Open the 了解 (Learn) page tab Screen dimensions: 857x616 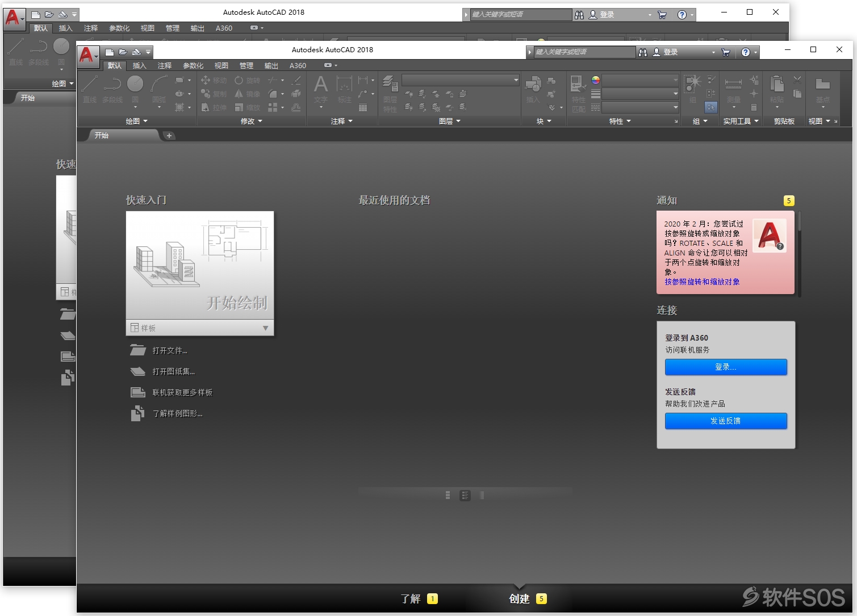pos(419,598)
